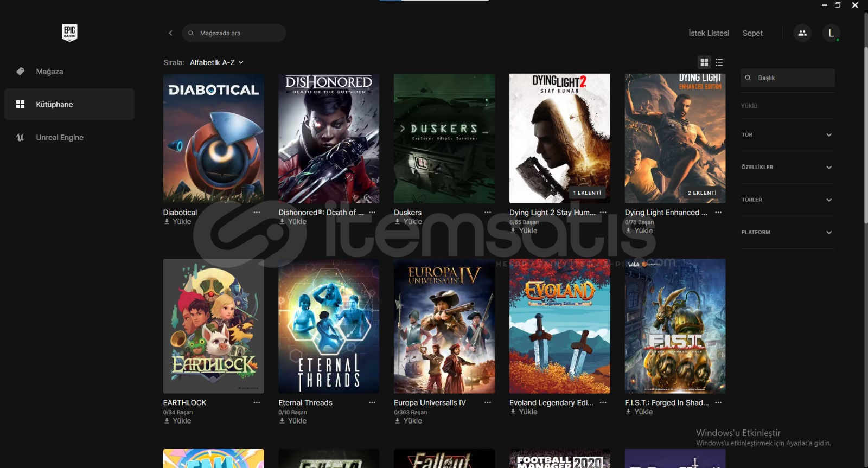Viewport: 868px width, 468px height.
Task: Select the Dying Light 2 cover thumbnail
Action: pyautogui.click(x=560, y=138)
